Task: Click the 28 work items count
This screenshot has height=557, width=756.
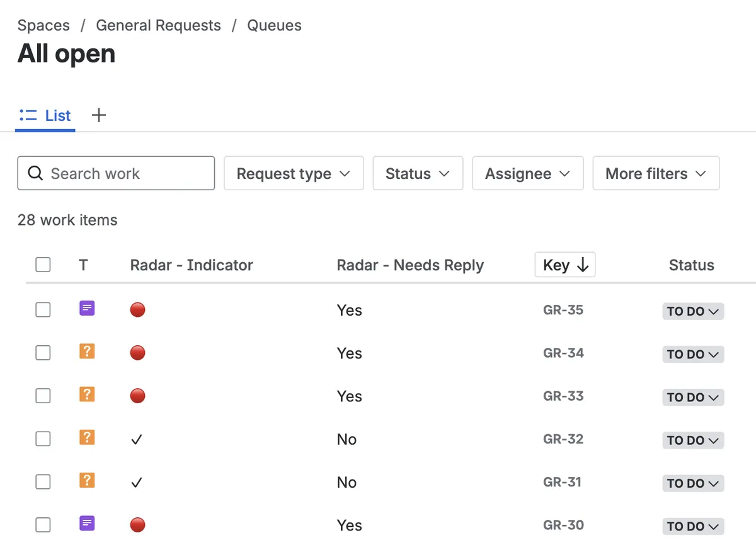Action: pos(67,220)
